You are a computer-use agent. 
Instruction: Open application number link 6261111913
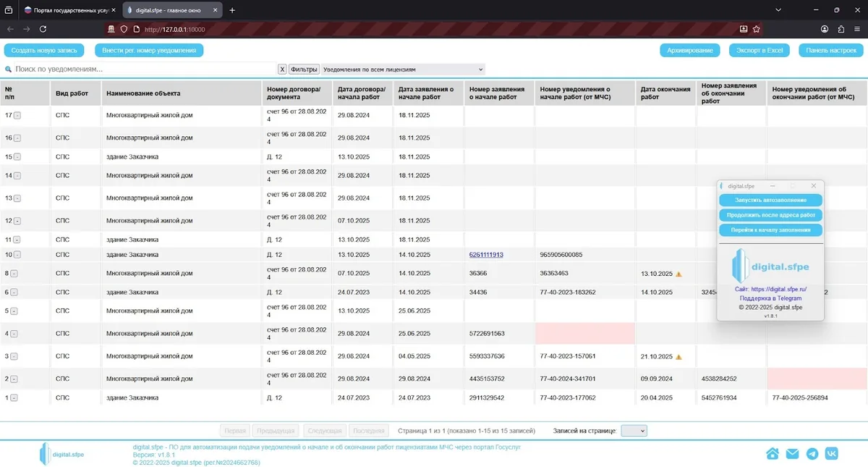coord(486,255)
